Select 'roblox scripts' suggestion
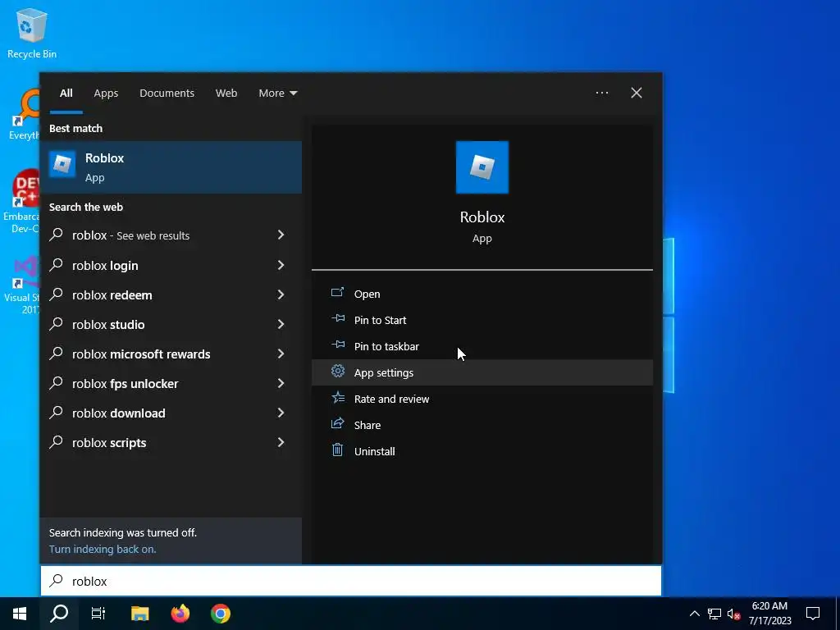Viewport: 840px width, 630px height. point(171,442)
